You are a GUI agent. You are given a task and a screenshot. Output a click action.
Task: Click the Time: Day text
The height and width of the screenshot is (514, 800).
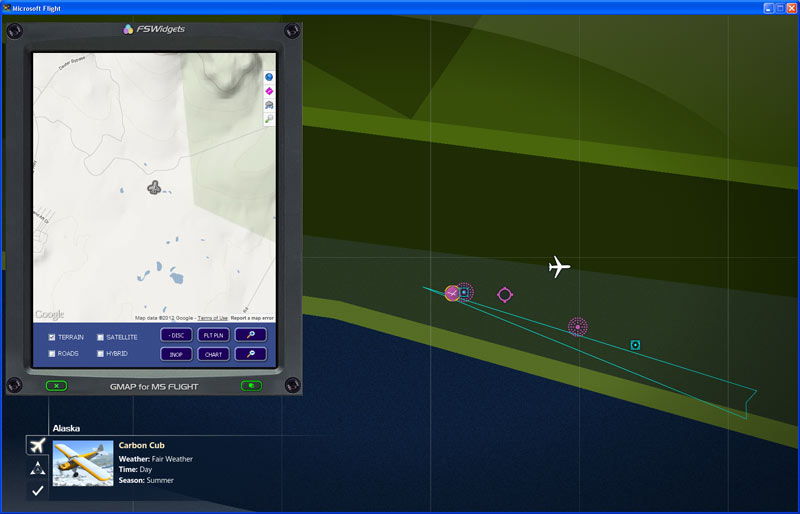135,470
